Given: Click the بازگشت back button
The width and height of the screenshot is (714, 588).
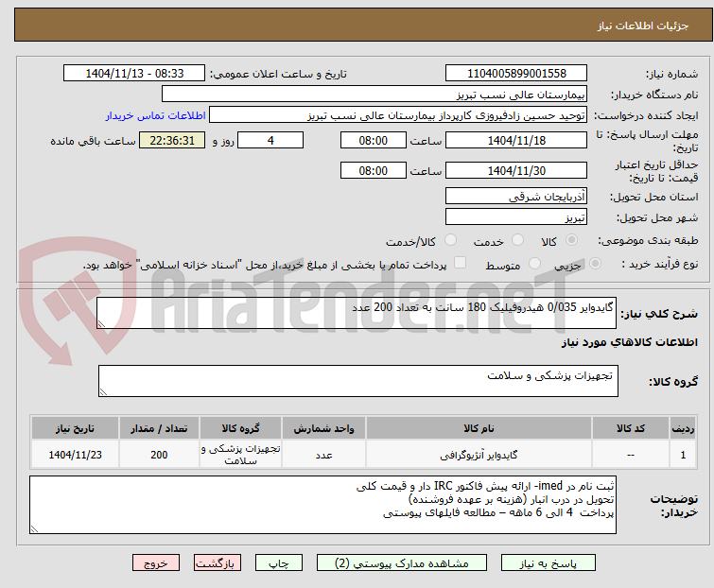Looking at the screenshot, I should (217, 563).
